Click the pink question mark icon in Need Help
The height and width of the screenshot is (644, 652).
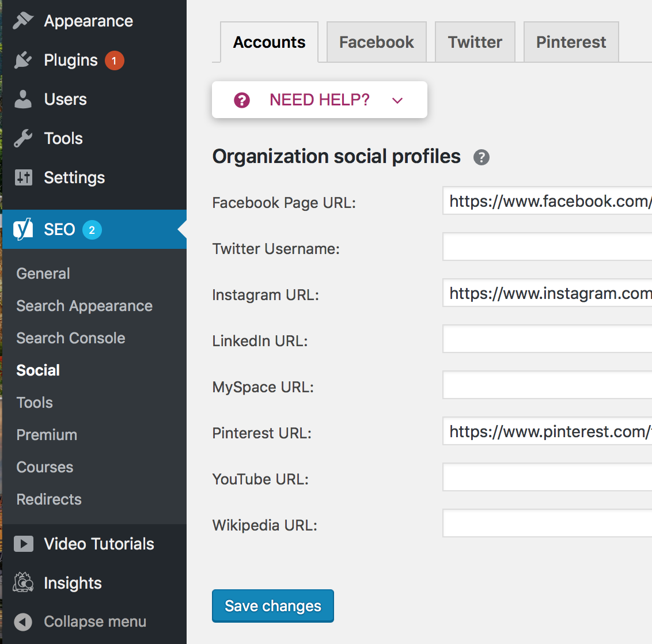(241, 100)
